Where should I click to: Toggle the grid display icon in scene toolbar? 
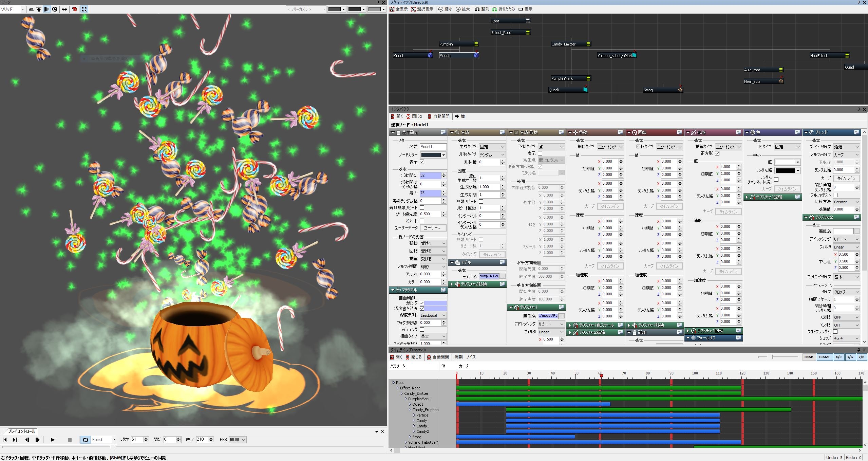[31, 9]
